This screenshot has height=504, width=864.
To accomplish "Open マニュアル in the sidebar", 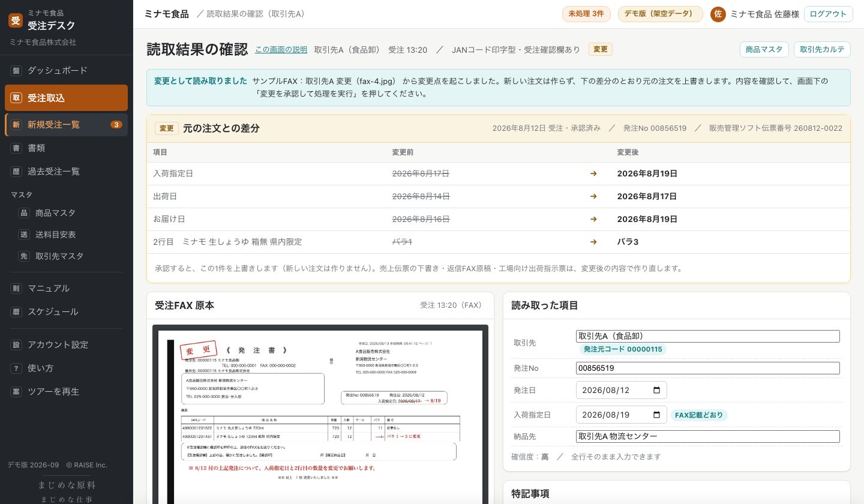I will click(66, 289).
